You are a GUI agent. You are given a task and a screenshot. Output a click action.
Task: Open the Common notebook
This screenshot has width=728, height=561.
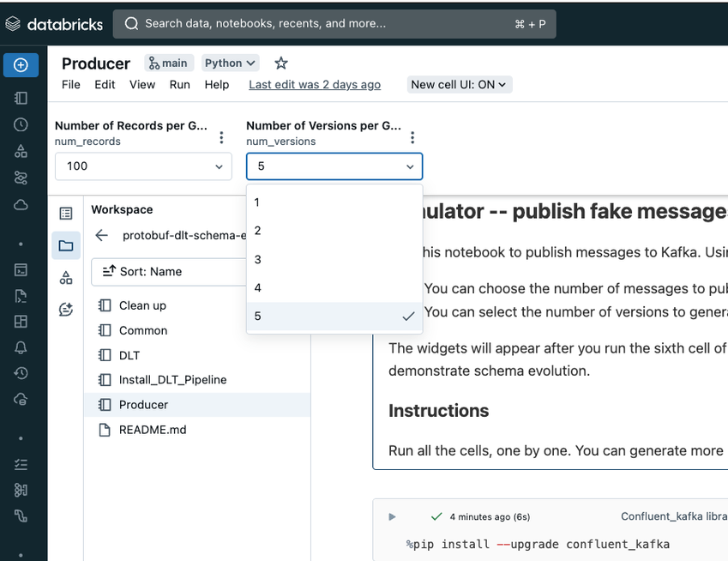click(197, 330)
